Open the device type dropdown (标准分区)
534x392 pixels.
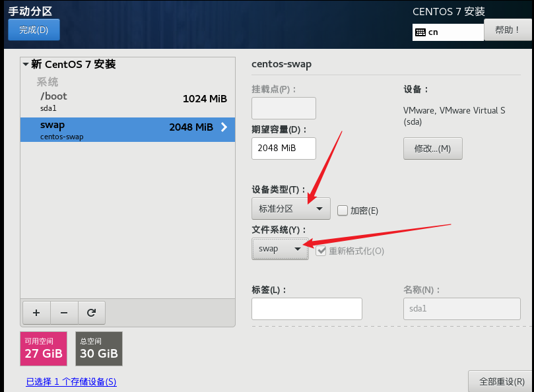click(291, 209)
